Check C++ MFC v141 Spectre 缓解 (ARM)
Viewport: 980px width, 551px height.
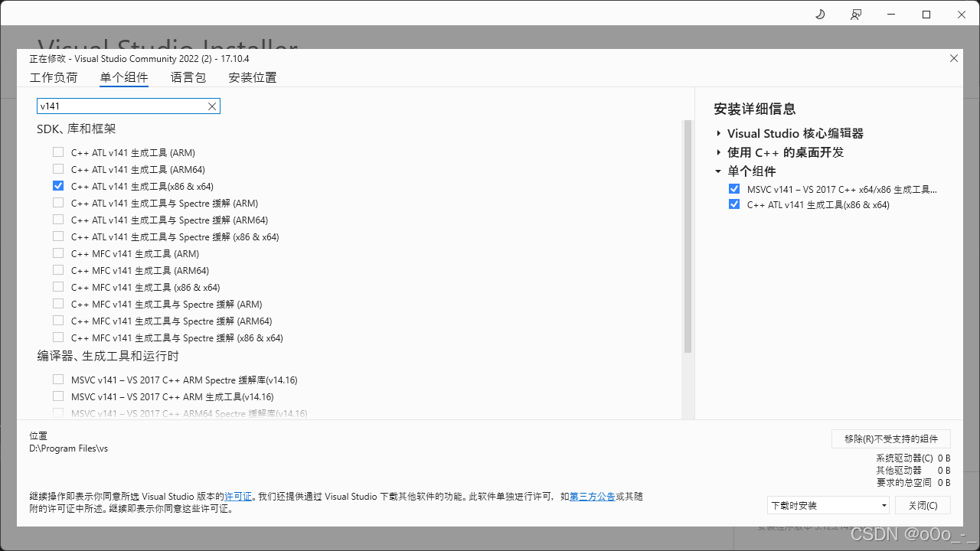(58, 304)
